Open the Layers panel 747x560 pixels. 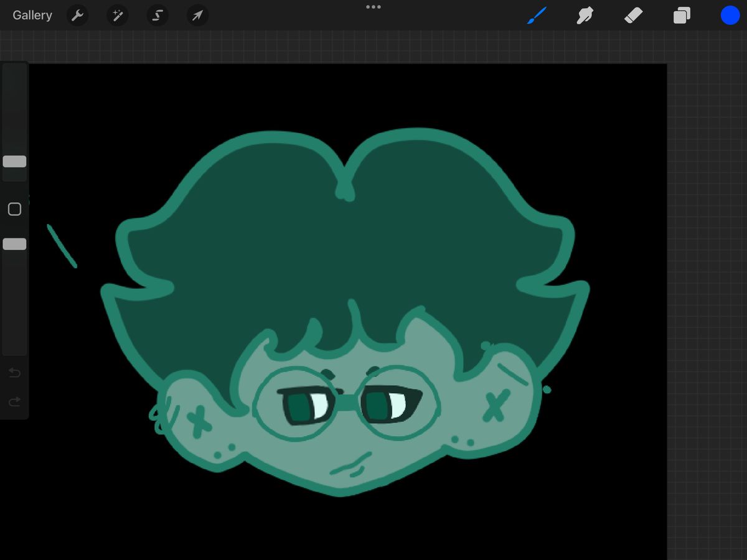click(x=682, y=16)
